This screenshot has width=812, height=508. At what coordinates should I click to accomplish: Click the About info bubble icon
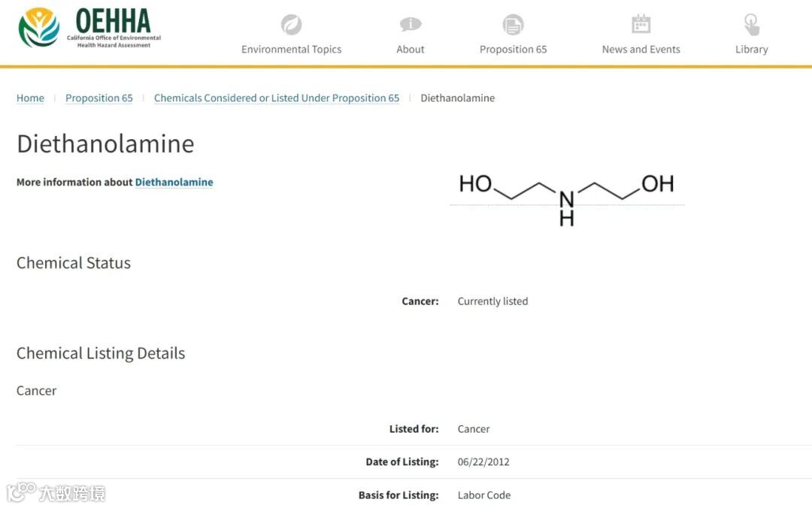pyautogui.click(x=411, y=24)
